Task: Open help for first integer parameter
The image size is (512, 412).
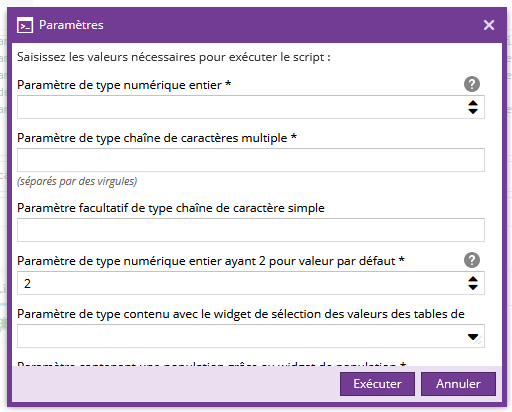Action: tap(472, 84)
